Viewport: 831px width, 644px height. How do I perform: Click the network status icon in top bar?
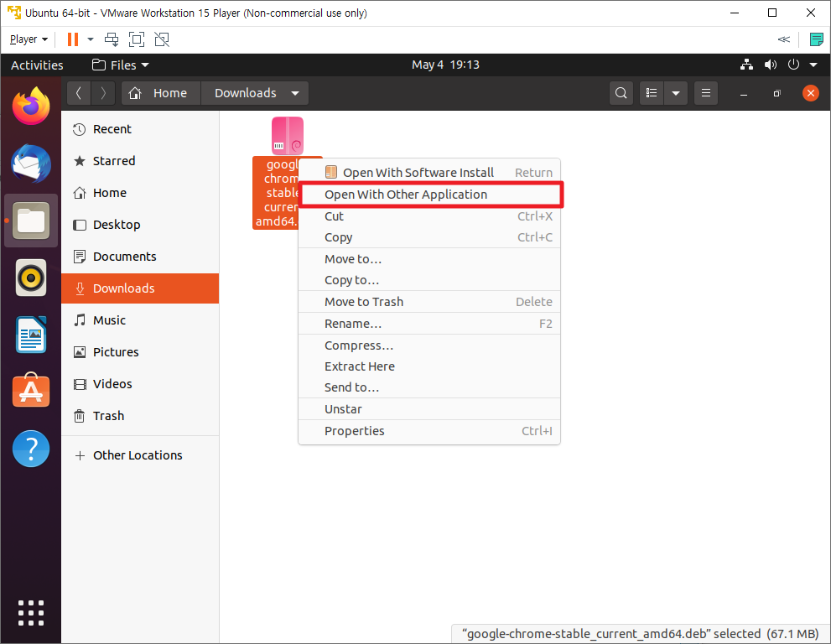747,65
